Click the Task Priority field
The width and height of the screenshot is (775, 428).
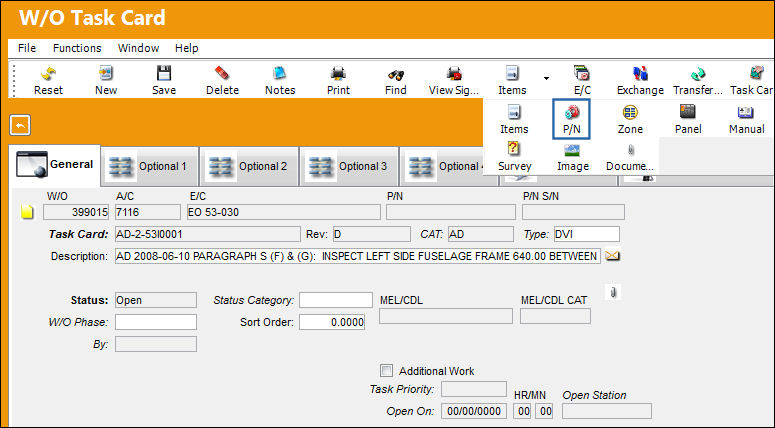(474, 389)
